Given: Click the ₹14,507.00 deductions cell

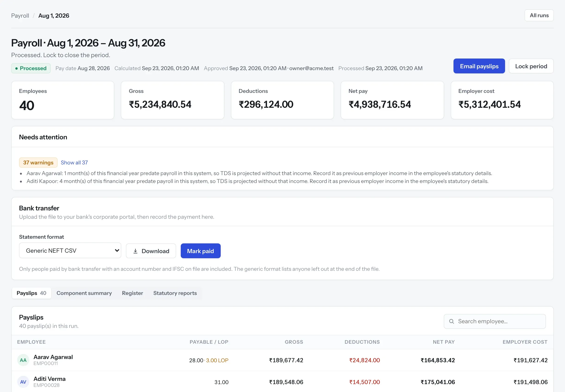Looking at the screenshot, I should [365, 382].
